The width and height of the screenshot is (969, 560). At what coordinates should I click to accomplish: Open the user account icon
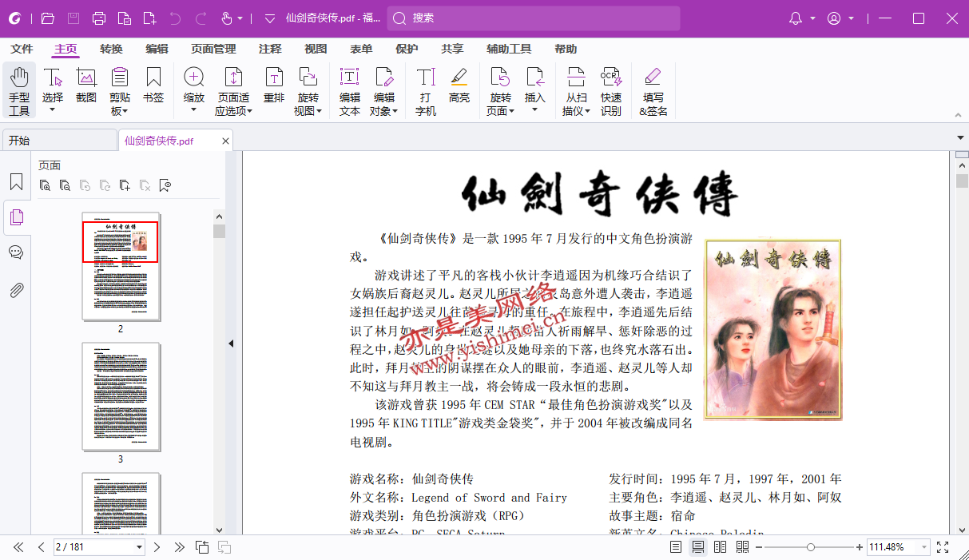click(x=834, y=18)
